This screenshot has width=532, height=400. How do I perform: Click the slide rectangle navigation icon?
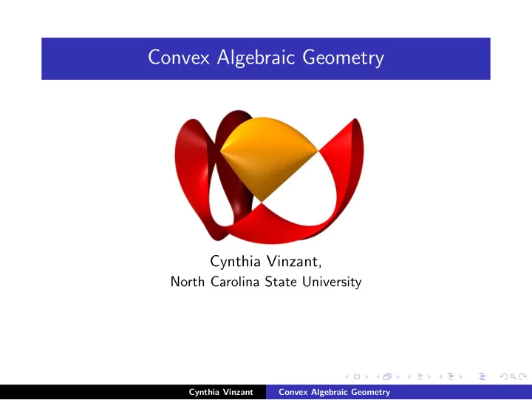(357, 376)
